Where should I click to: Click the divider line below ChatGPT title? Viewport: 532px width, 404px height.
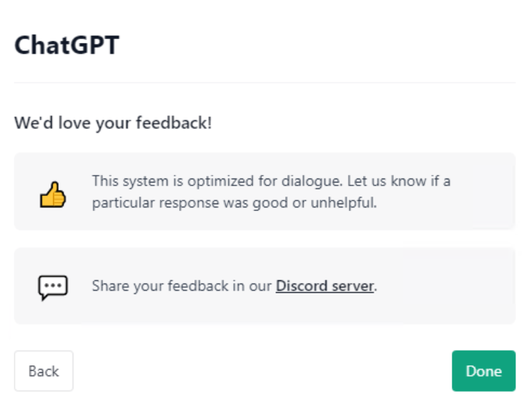265,83
